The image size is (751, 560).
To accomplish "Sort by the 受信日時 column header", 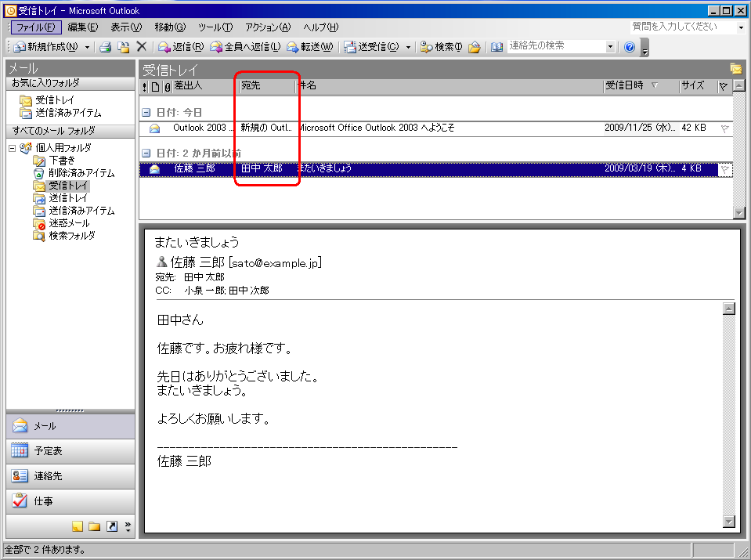I will 641,86.
